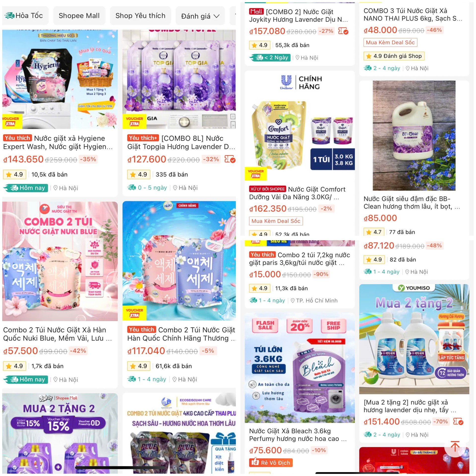This screenshot has width=476, height=476.
Task: Tap voucher icon beside 157.080 Joykity price
Action: coord(343,31)
